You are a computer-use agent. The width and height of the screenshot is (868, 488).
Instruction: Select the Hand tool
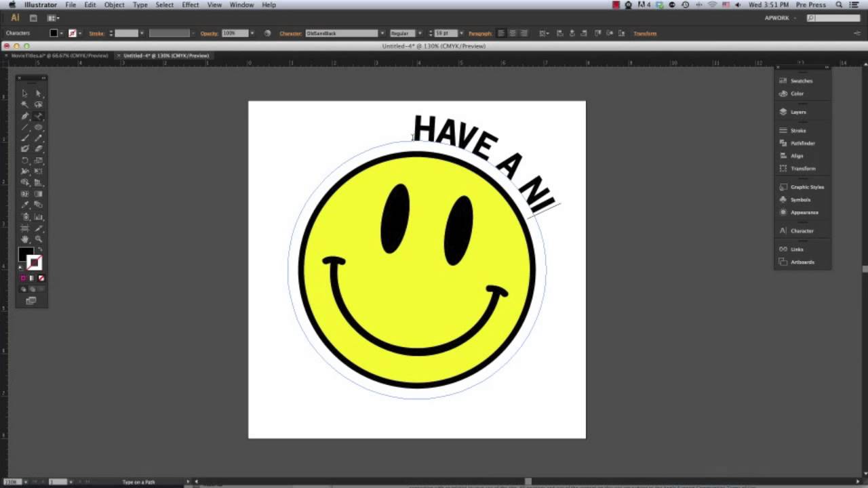pos(24,239)
